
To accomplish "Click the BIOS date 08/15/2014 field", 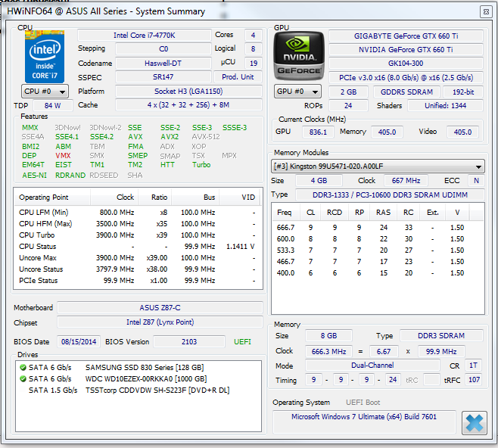I will [x=79, y=341].
